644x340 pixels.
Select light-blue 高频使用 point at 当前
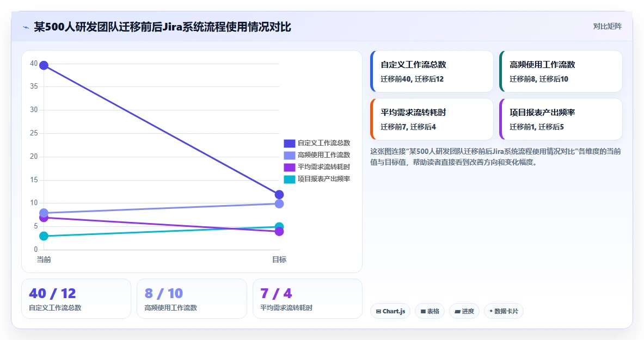44,213
